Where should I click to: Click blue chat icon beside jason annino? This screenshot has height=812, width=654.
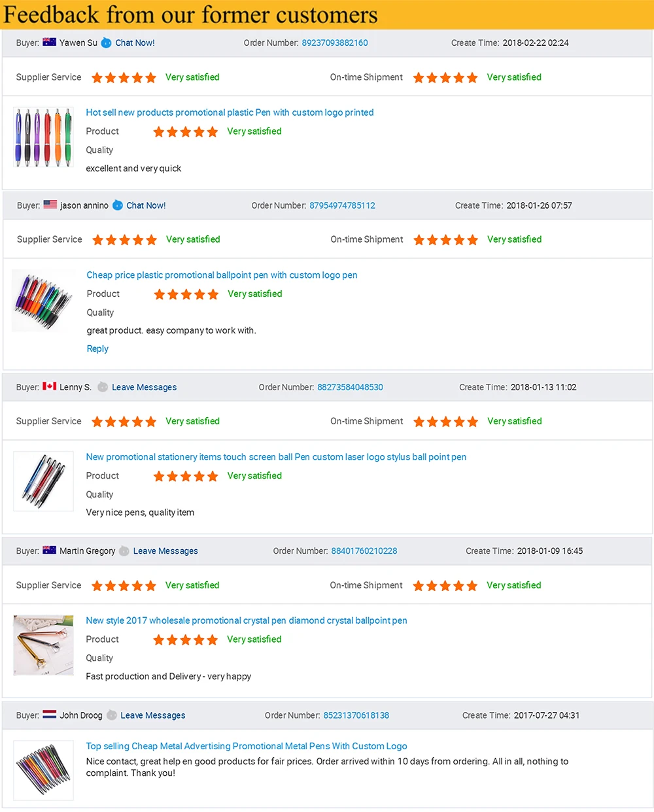coord(118,205)
